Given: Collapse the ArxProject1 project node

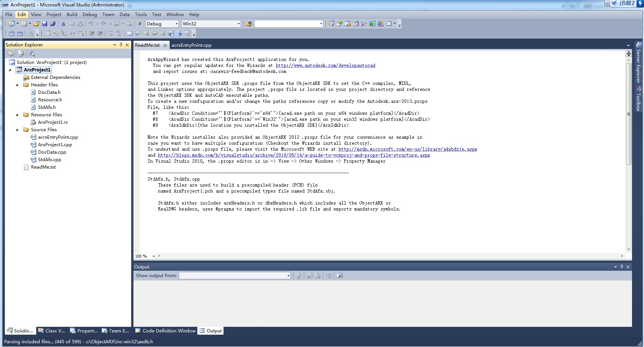Looking at the screenshot, I should click(x=10, y=70).
